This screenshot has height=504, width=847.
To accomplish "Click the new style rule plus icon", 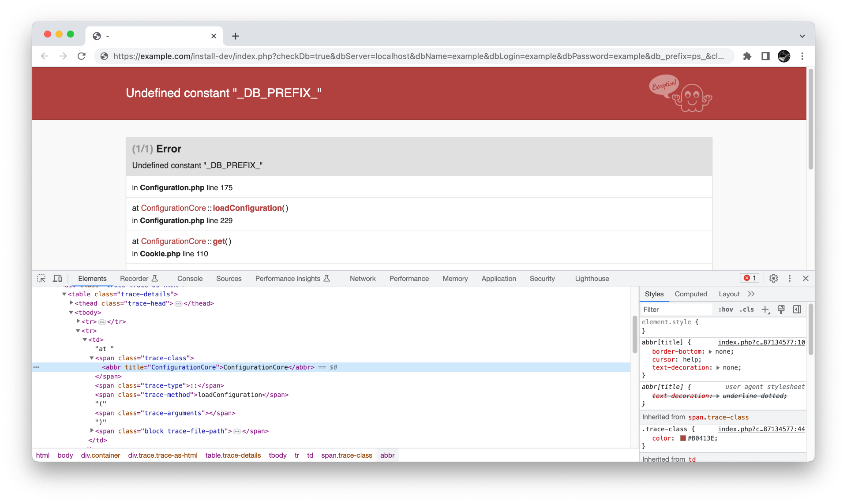I will [x=765, y=310].
